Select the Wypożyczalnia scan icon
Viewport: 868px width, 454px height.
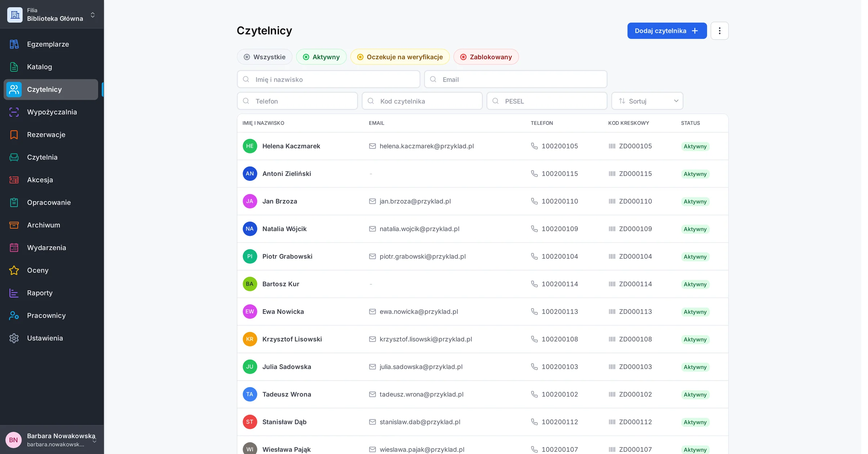pyautogui.click(x=14, y=112)
